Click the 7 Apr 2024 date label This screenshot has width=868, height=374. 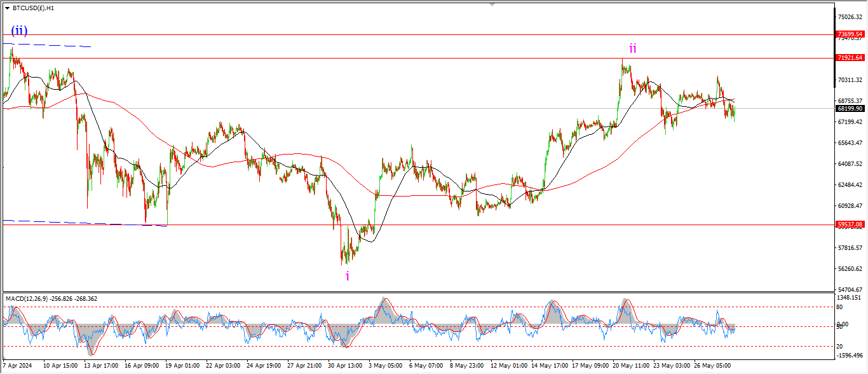(18, 366)
